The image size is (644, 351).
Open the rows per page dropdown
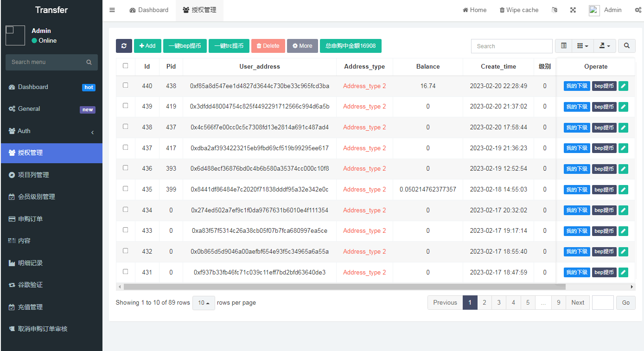coord(204,303)
